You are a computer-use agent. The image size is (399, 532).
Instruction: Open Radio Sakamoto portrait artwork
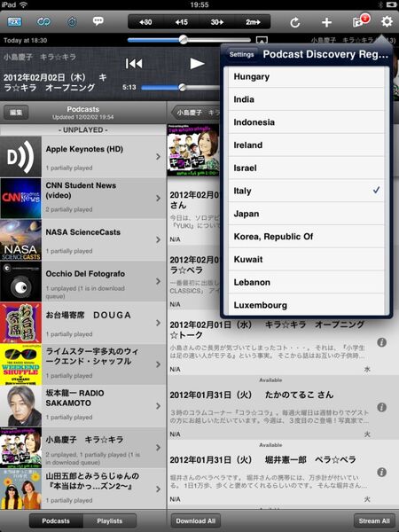[x=20, y=406]
